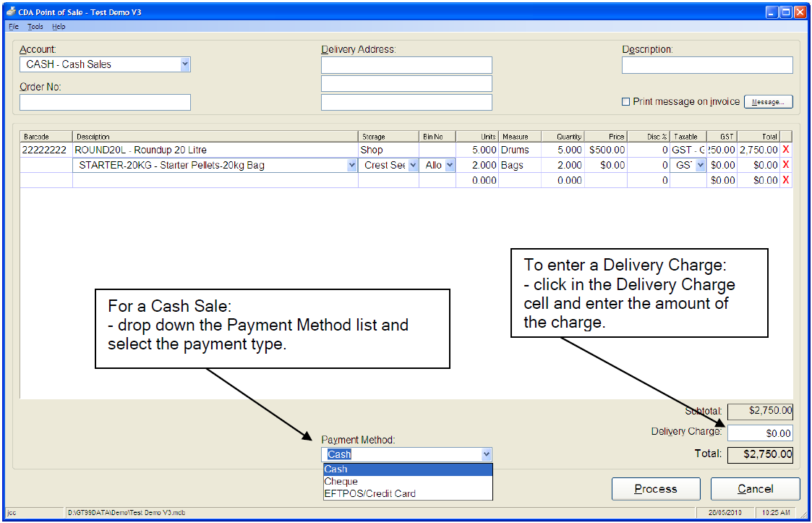Select Cheque from the payment list
The image size is (812, 523).
(341, 481)
